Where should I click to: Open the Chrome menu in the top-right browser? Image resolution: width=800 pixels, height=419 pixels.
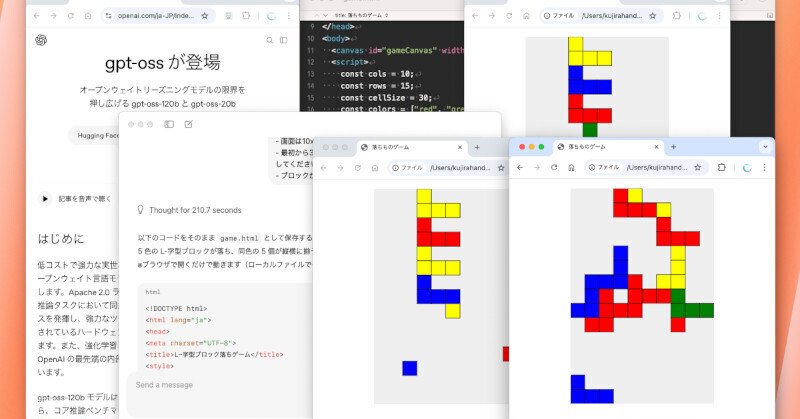pos(719,16)
